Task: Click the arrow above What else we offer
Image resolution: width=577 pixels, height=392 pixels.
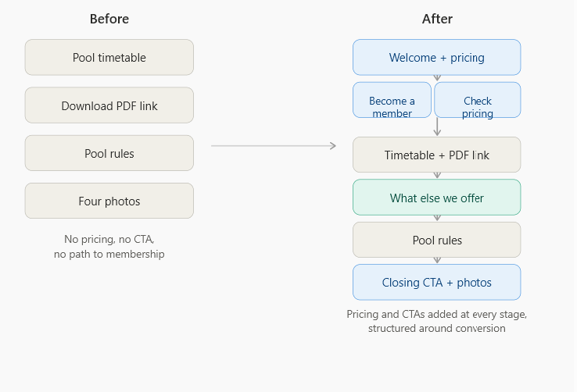Action: (x=437, y=175)
